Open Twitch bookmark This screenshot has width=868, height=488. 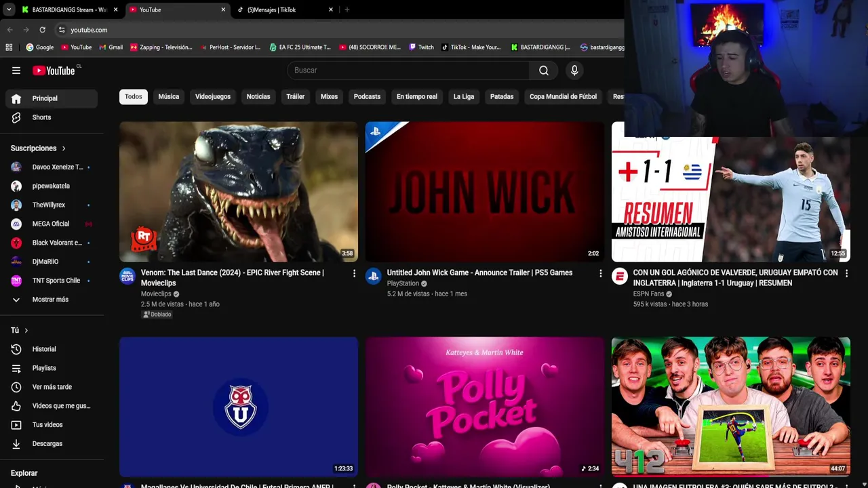[x=420, y=47]
